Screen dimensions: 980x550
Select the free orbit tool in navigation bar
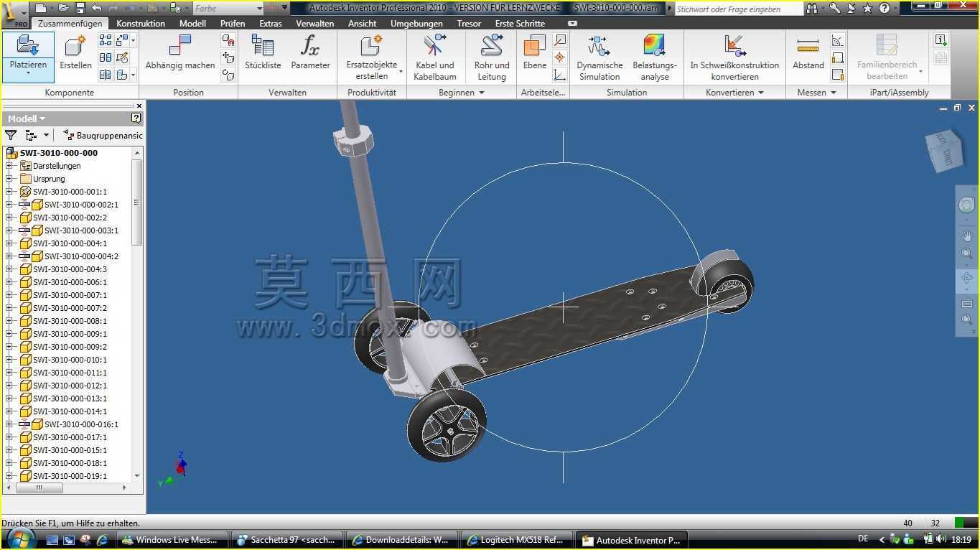(967, 279)
